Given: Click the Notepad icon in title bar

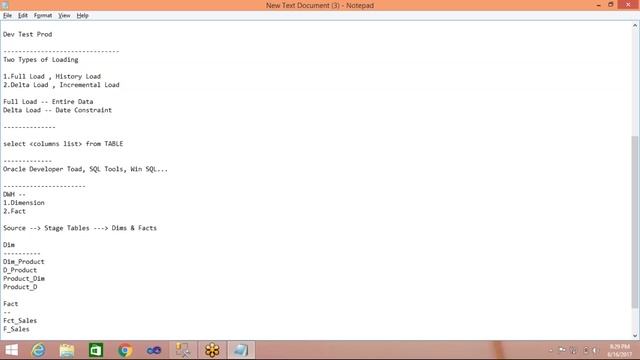Looking at the screenshot, I should click(4, 5).
